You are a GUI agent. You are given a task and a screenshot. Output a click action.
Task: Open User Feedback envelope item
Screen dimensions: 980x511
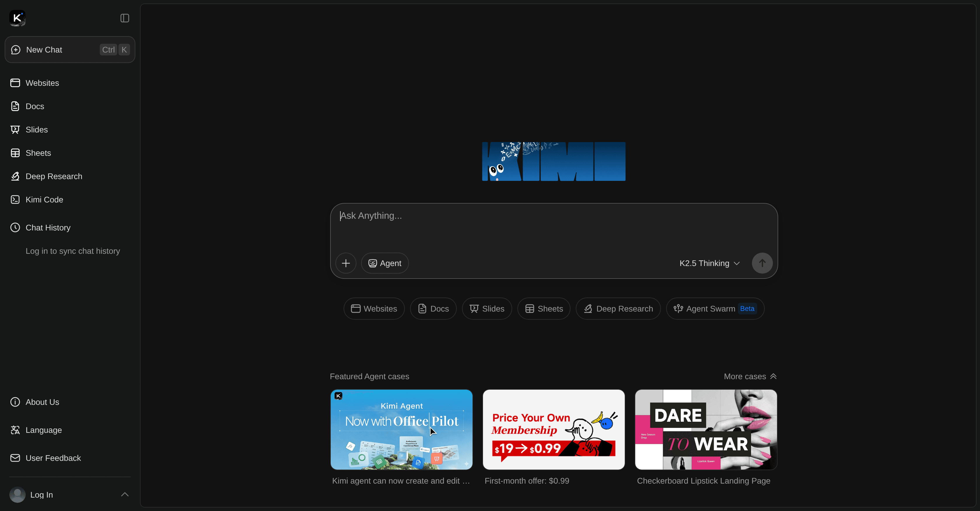[53, 458]
